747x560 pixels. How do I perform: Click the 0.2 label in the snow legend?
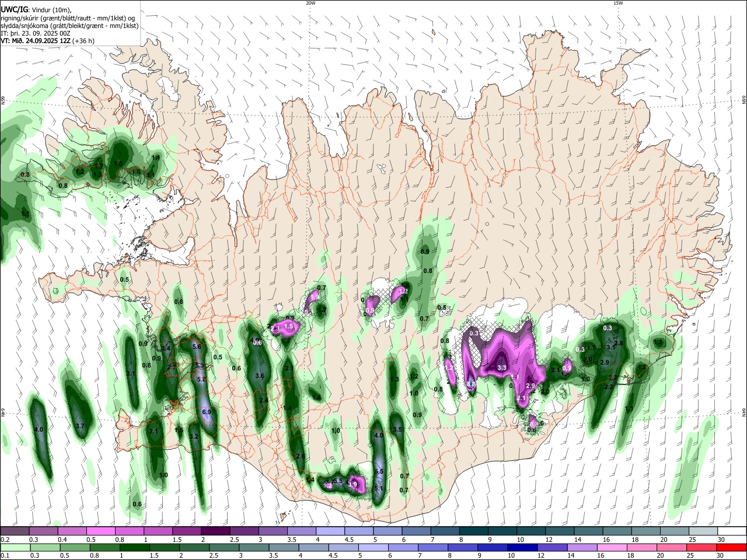coord(5,540)
